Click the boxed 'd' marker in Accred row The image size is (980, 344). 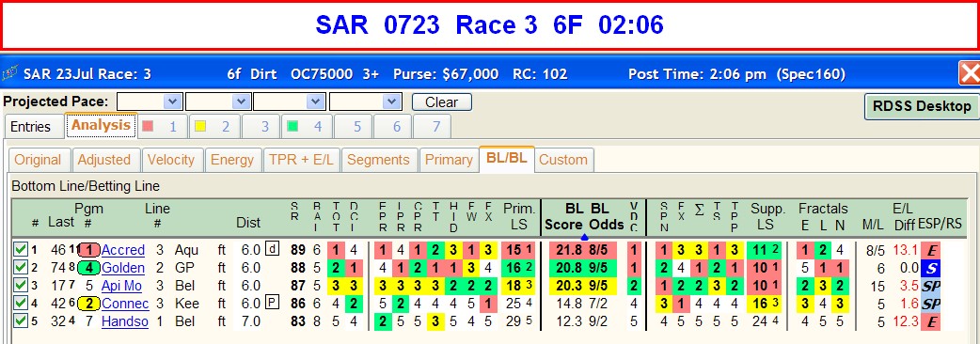273,249
